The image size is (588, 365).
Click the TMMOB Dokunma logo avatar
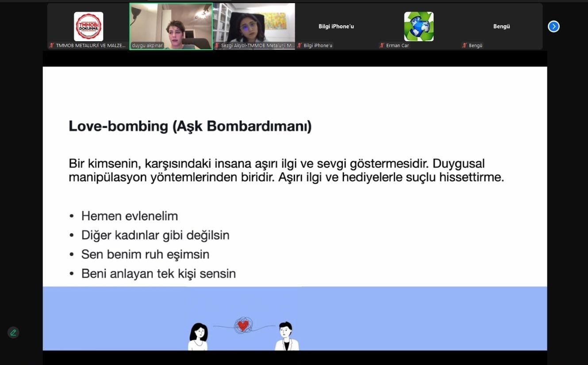(x=88, y=27)
